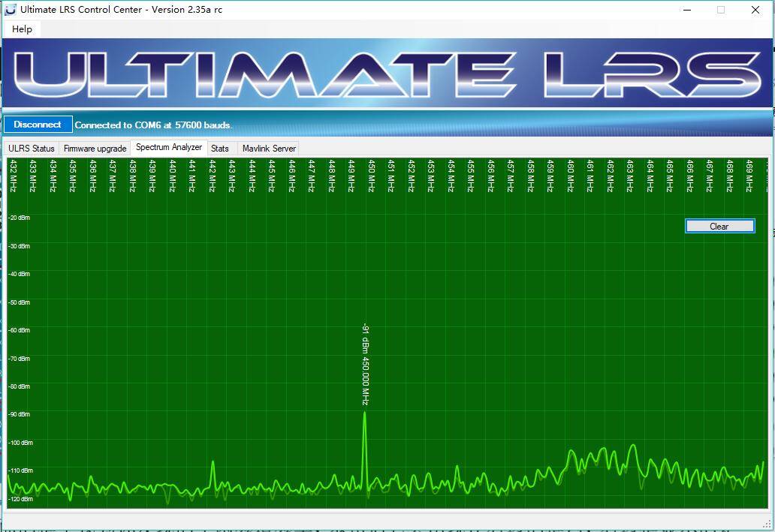Click the 463 MHz frequency label

pyautogui.click(x=630, y=176)
